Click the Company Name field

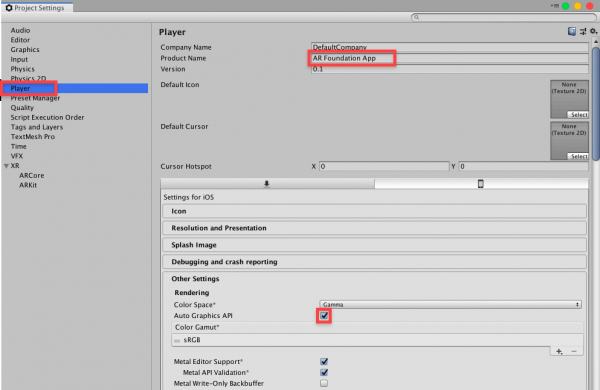pos(450,47)
